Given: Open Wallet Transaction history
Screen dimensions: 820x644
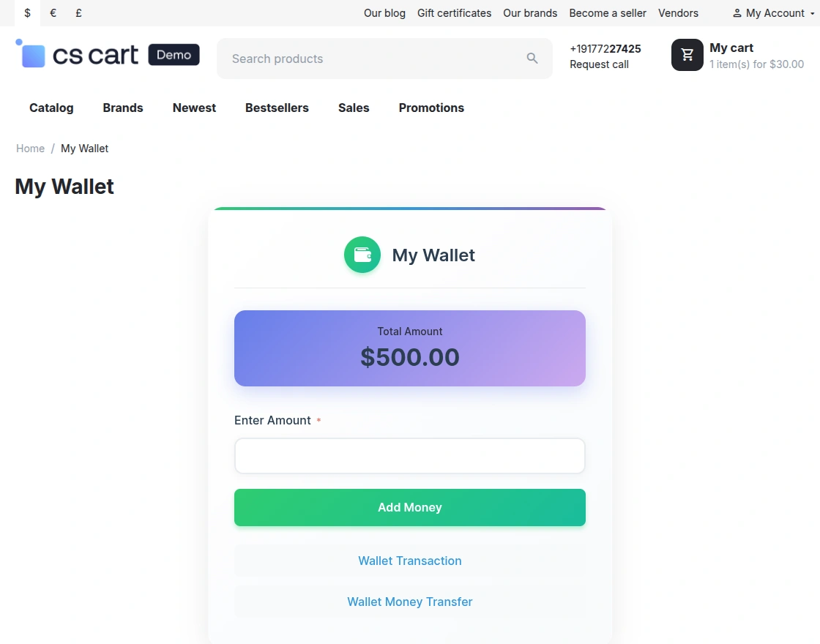Looking at the screenshot, I should click(x=409, y=561).
